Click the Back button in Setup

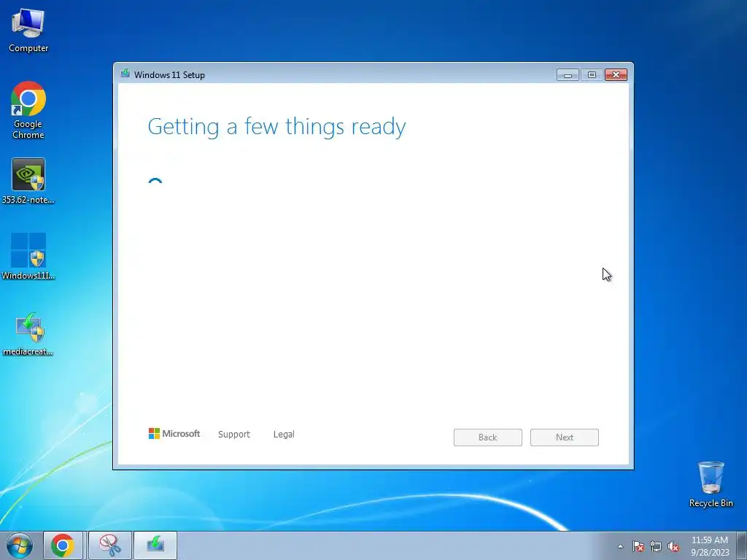(x=488, y=437)
